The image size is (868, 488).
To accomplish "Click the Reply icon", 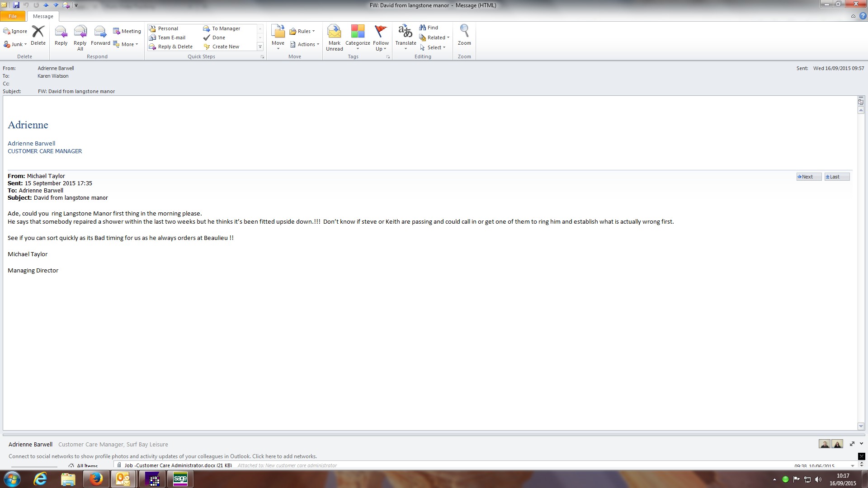I will click(61, 35).
